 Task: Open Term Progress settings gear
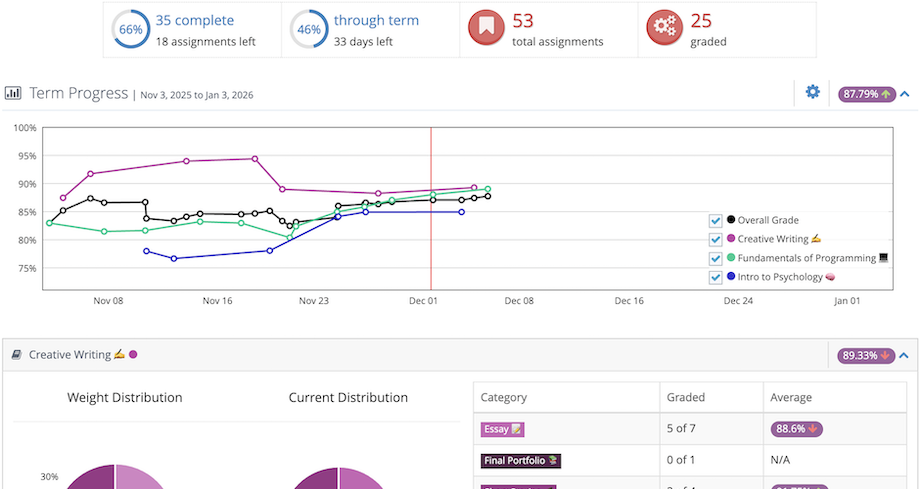pos(813,93)
